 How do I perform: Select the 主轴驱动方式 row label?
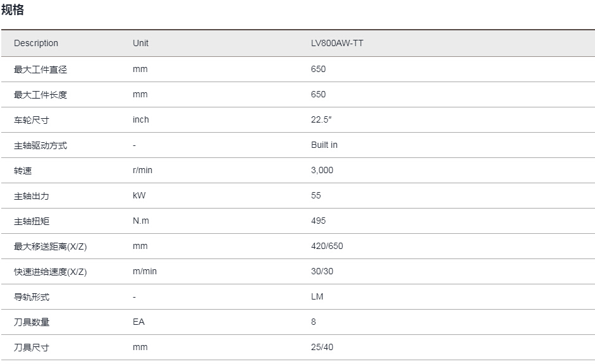click(x=40, y=145)
